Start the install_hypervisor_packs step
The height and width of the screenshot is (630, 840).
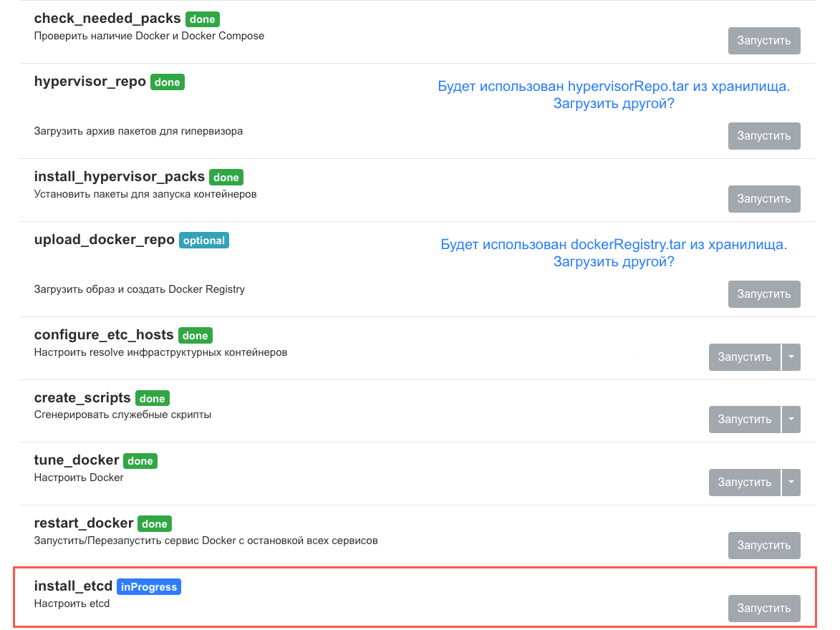763,199
